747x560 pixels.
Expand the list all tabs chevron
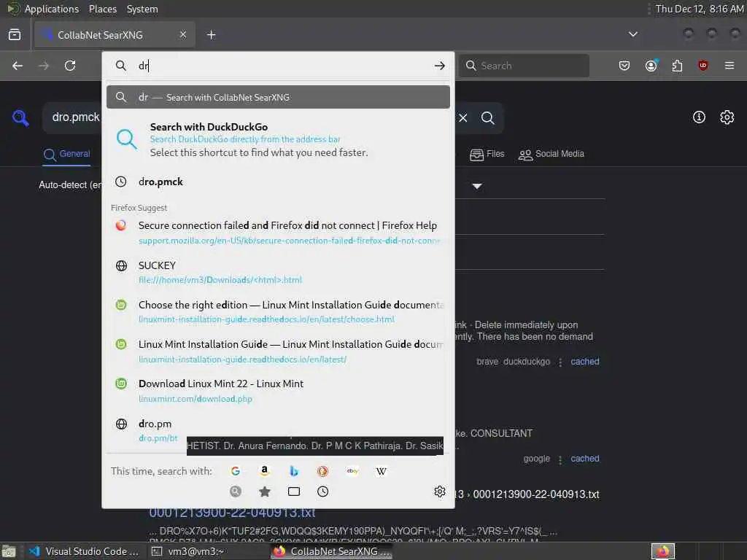(x=633, y=34)
